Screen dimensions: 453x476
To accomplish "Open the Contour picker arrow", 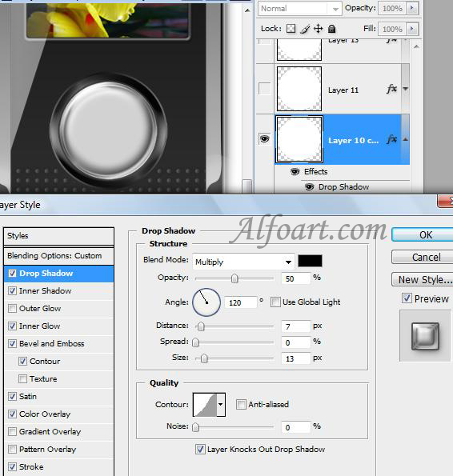I will (221, 404).
